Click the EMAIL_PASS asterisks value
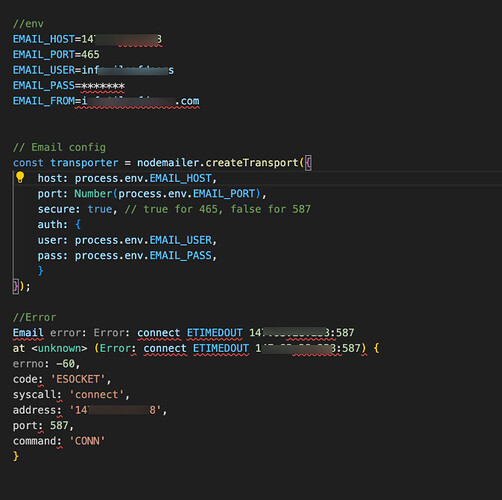502x500 pixels. 103,86
